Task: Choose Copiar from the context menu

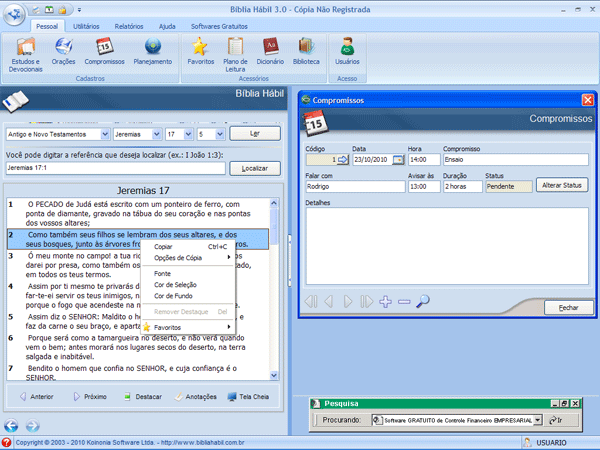Action: [163, 245]
